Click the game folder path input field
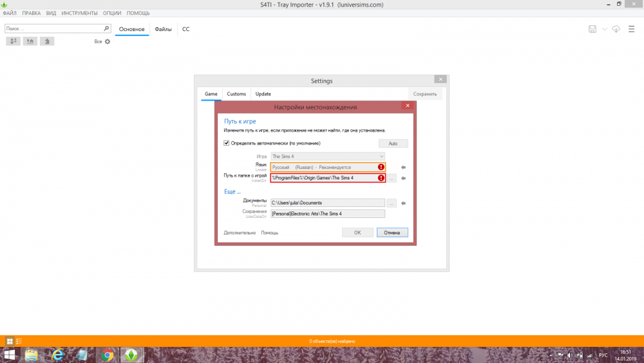 (x=328, y=178)
